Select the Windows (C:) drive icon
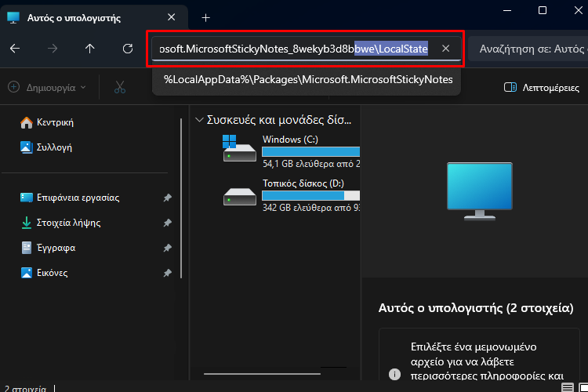Image resolution: width=588 pixels, height=392 pixels. pos(239,148)
